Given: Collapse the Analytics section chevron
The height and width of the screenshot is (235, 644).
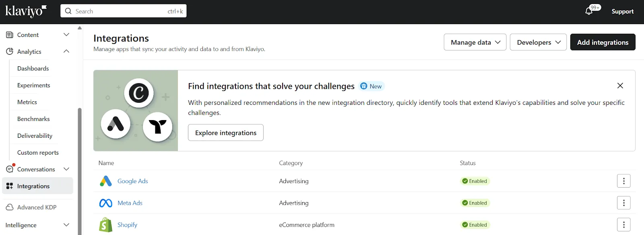Looking at the screenshot, I should [66, 51].
